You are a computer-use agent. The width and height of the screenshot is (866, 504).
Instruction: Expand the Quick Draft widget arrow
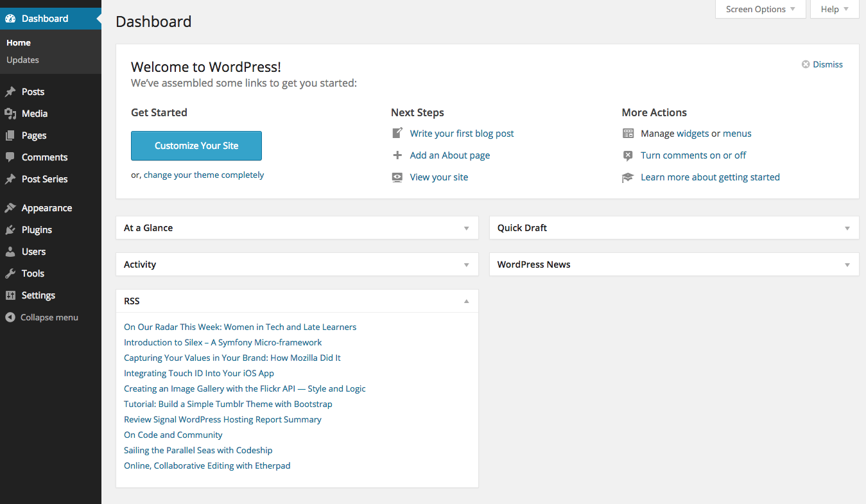tap(847, 228)
